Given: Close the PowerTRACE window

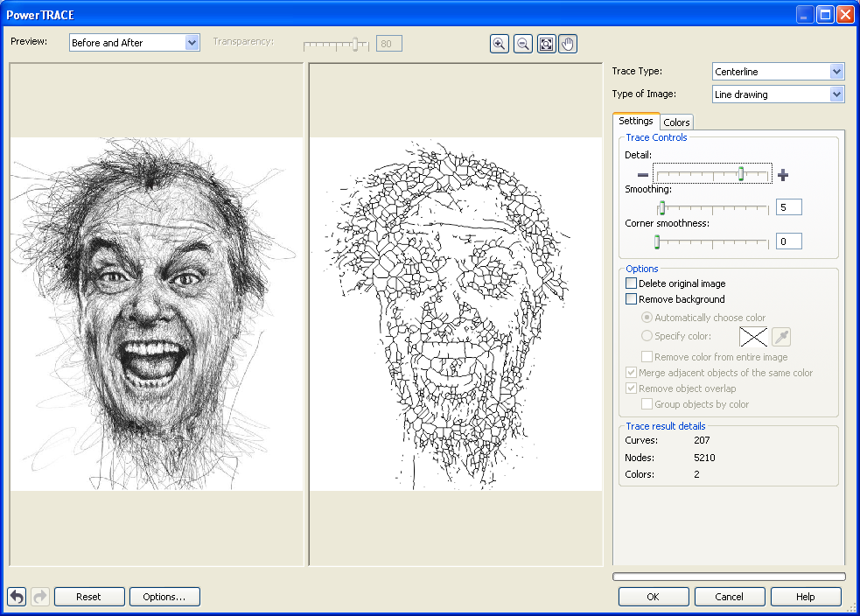Looking at the screenshot, I should [845, 14].
